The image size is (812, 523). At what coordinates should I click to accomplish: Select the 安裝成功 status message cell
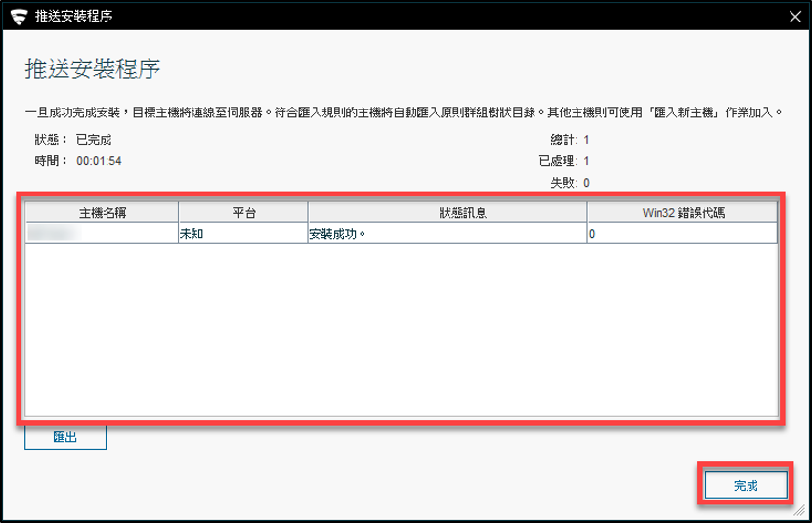(447, 234)
